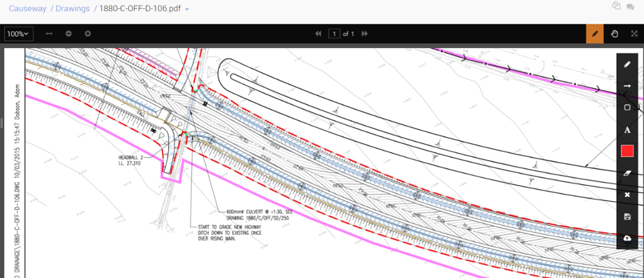The width and height of the screenshot is (644, 278).
Task: Zoom out with the minus icon
Action: pos(68,34)
